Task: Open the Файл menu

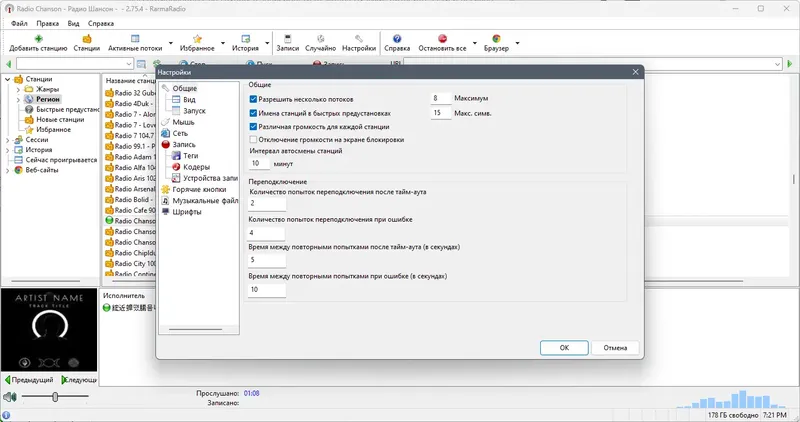Action: (19, 23)
